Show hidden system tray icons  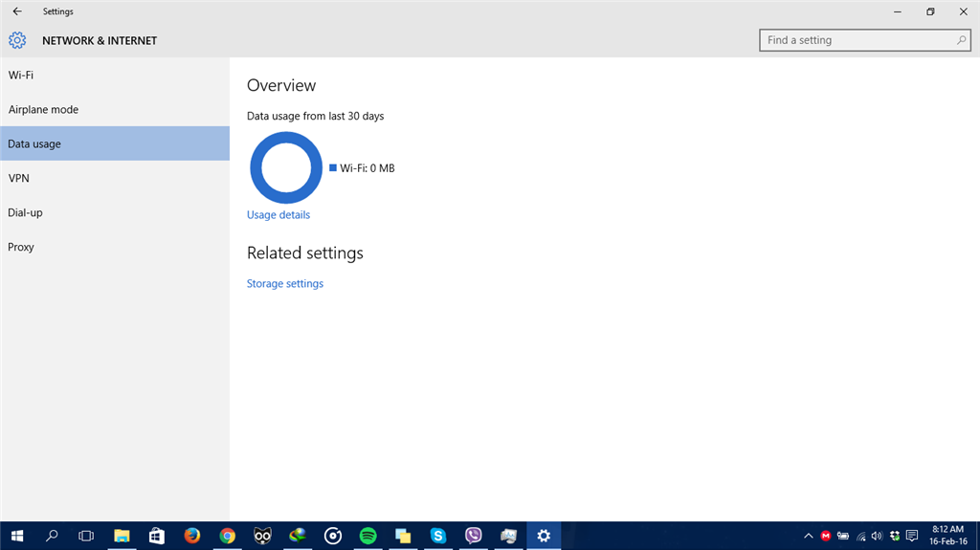click(808, 536)
